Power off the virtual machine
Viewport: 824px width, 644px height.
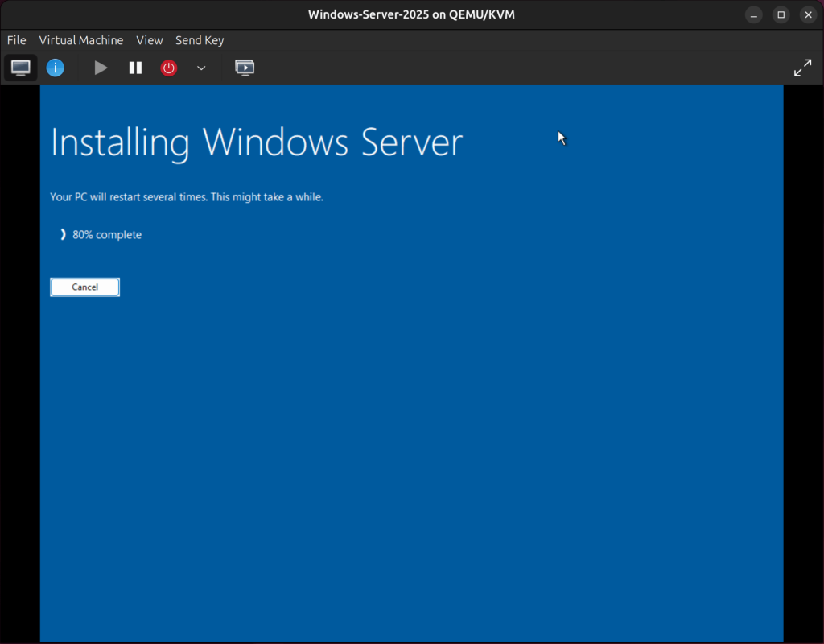[168, 68]
